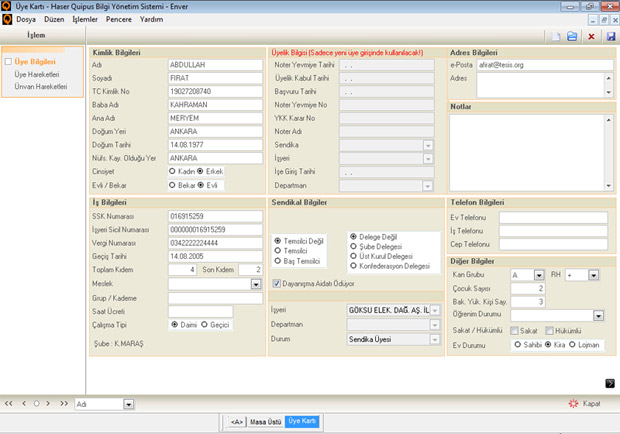Click the new record page icon
620x434 pixels.
pyautogui.click(x=556, y=36)
